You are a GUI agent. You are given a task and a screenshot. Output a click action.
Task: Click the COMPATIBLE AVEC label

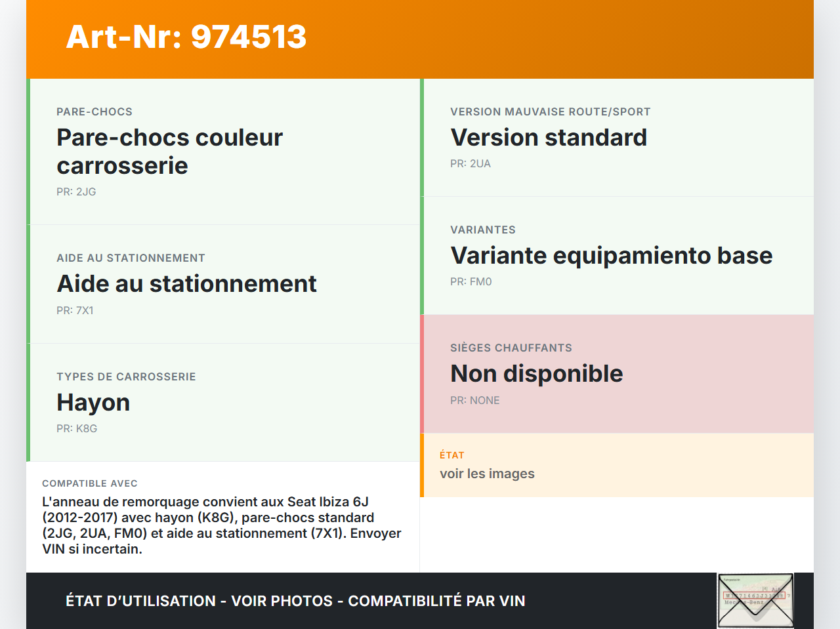(x=90, y=483)
